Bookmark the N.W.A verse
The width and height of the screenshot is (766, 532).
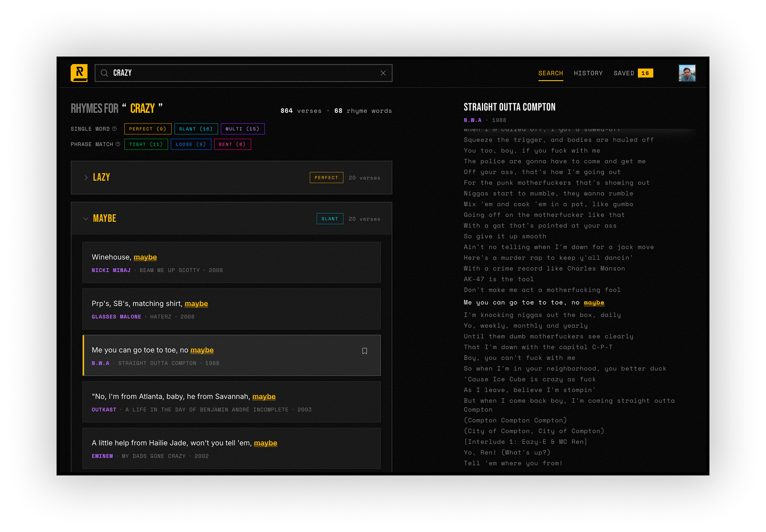click(x=364, y=351)
